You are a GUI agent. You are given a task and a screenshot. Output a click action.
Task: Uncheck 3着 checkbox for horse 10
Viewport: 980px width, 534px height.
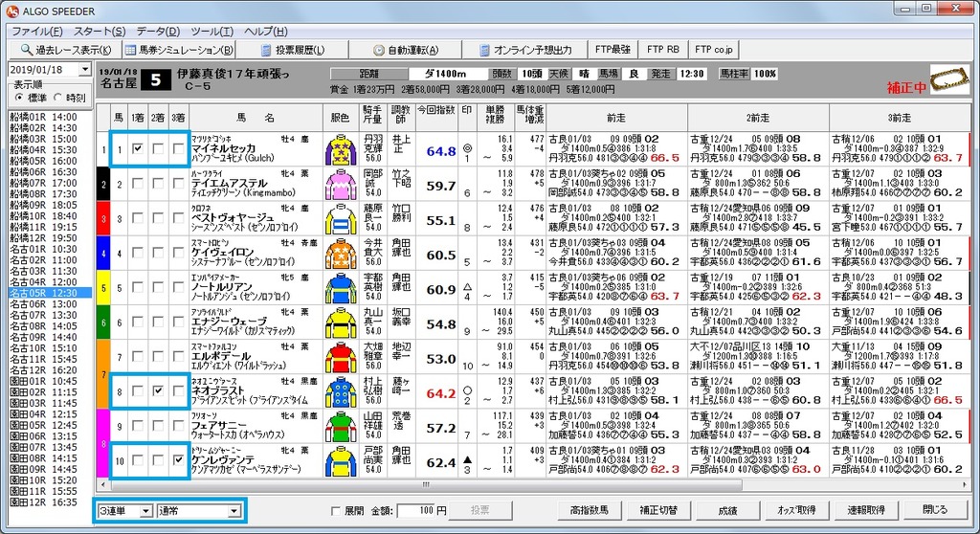(179, 460)
